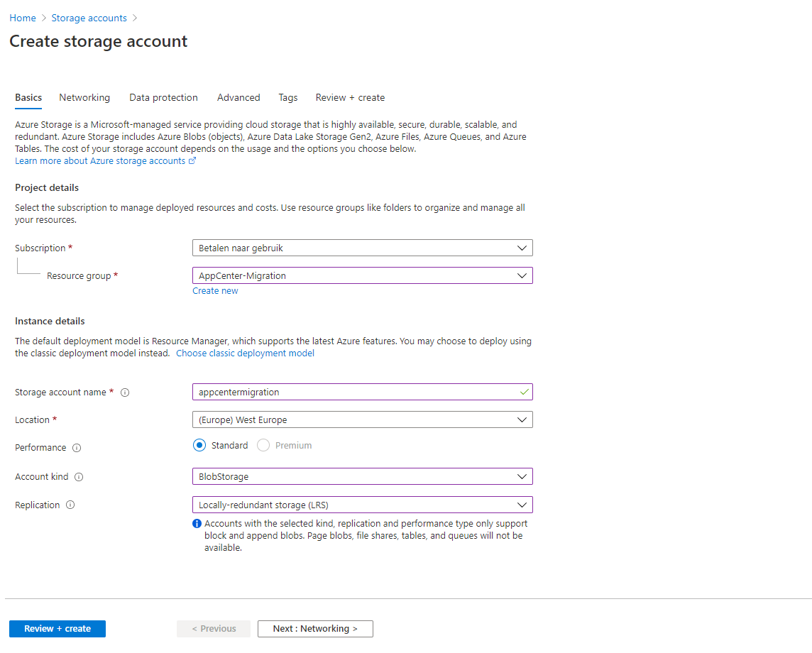Open the Subscription dropdown
The image size is (812, 653).
tap(362, 248)
